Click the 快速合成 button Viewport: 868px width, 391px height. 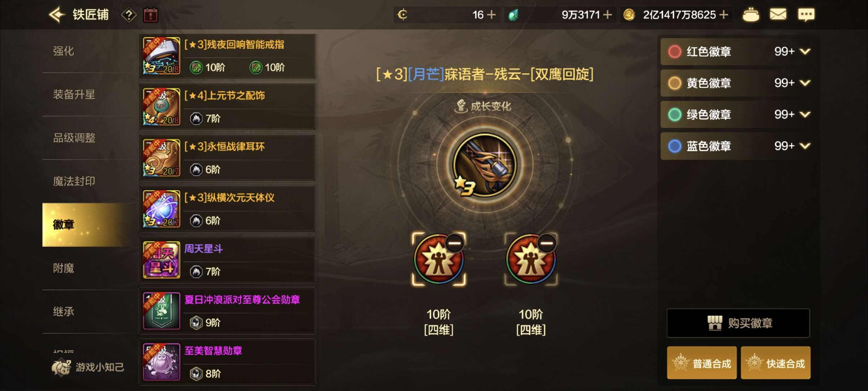click(x=776, y=363)
